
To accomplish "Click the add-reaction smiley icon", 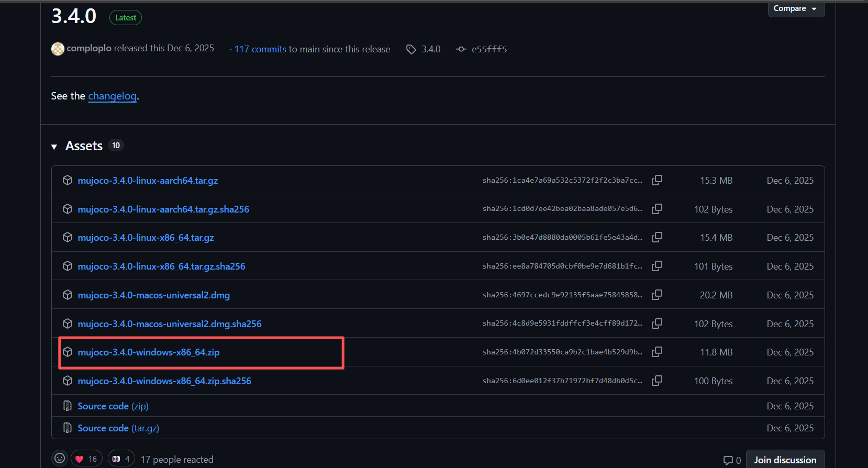I will 60,459.
